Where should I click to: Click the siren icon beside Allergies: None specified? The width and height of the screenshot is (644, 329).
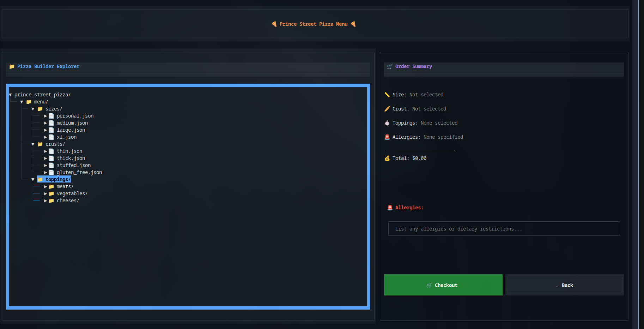tap(387, 137)
